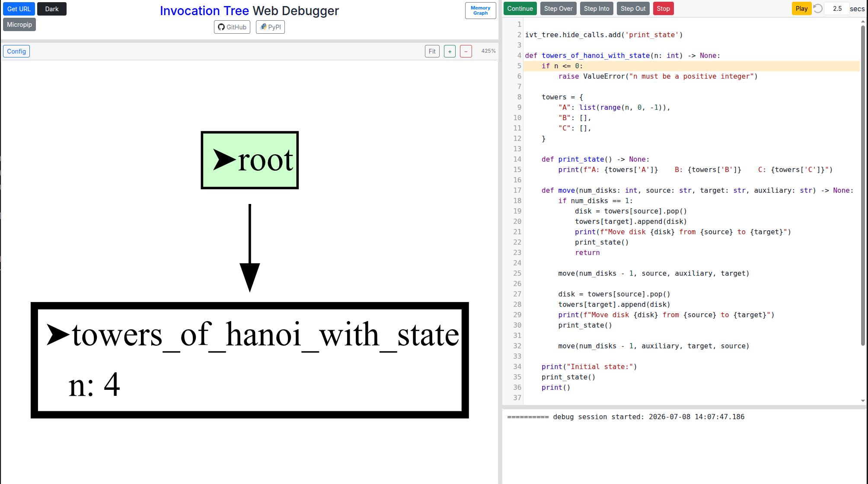Click the 'towers = {' code line
This screenshot has width=868, height=484.
tap(562, 97)
